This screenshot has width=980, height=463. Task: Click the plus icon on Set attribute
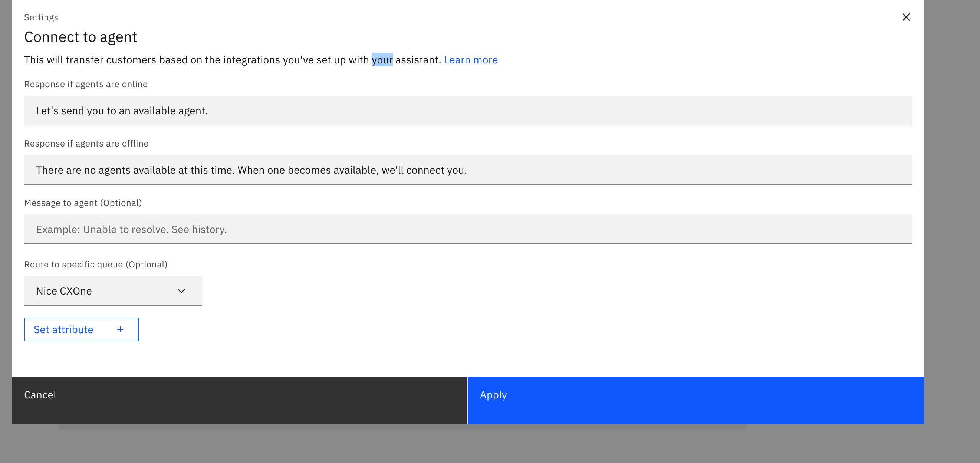click(x=120, y=329)
